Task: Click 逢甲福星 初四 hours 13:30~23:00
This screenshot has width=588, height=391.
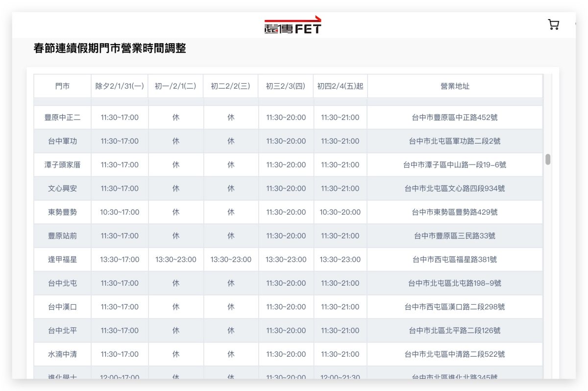Action: pos(340,259)
